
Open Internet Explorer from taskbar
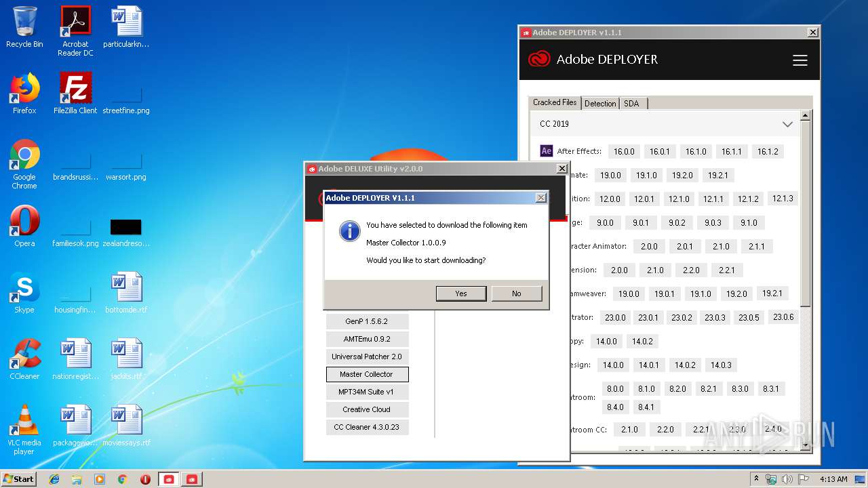point(54,479)
